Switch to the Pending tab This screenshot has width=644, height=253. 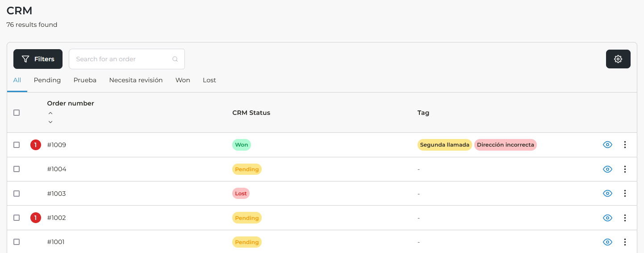47,80
